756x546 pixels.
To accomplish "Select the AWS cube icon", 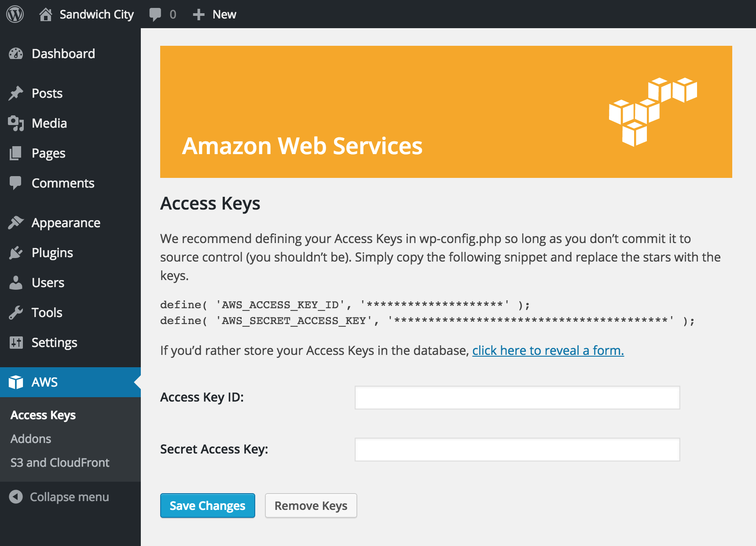I will 15,382.
